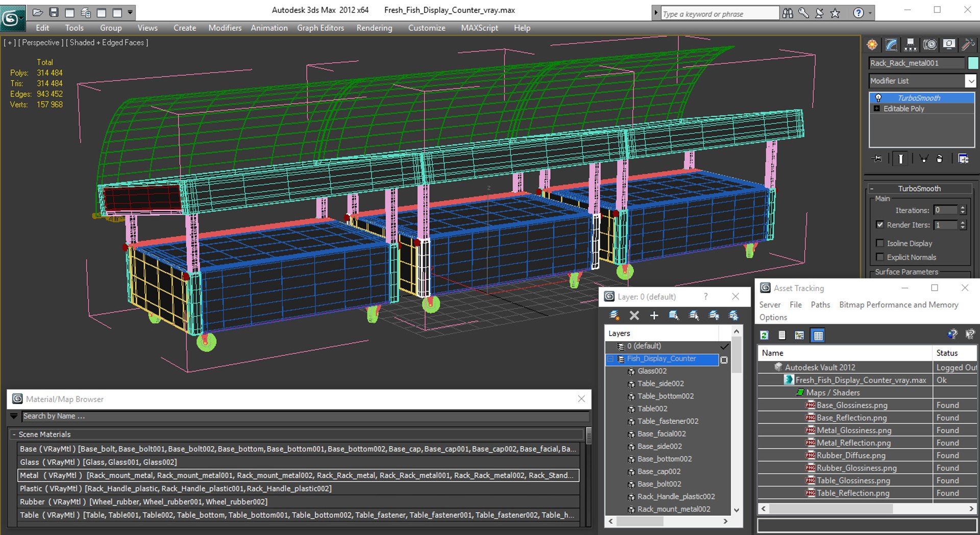Switch to the Hierarchy panel icon
The image size is (980, 535).
[x=910, y=45]
